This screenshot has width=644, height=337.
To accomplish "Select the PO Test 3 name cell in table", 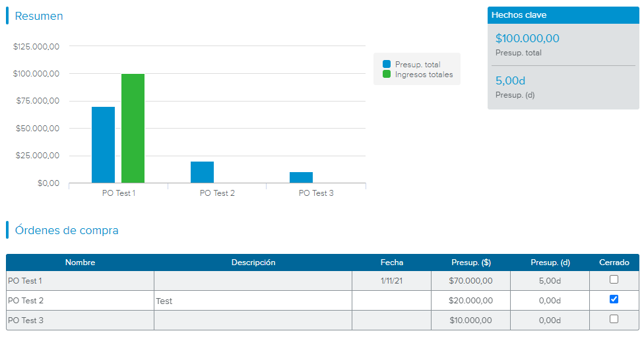I will [x=80, y=321].
